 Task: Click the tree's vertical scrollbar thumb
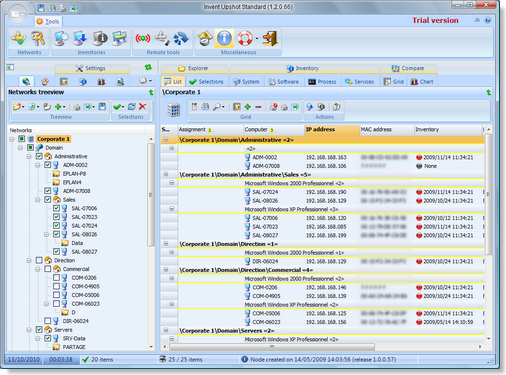coord(151,195)
